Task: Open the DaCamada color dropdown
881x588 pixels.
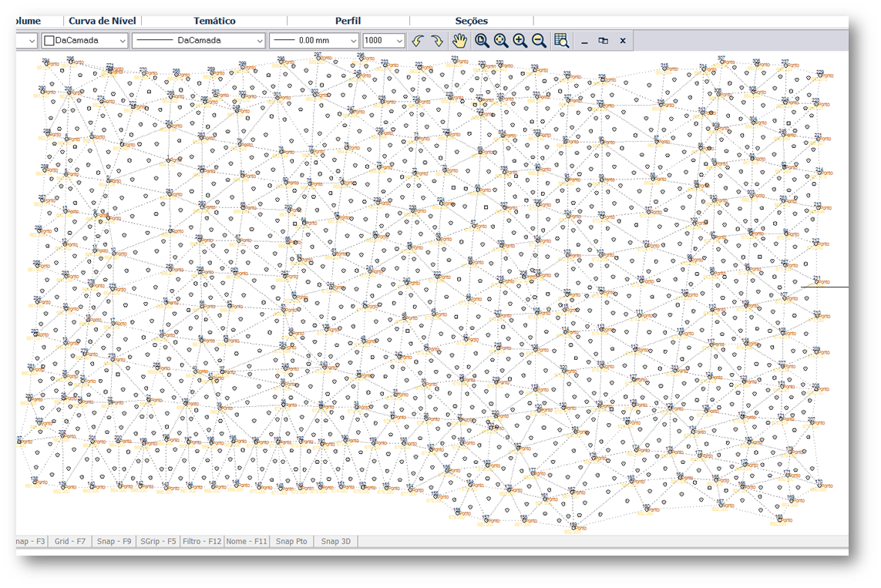Action: tap(122, 41)
